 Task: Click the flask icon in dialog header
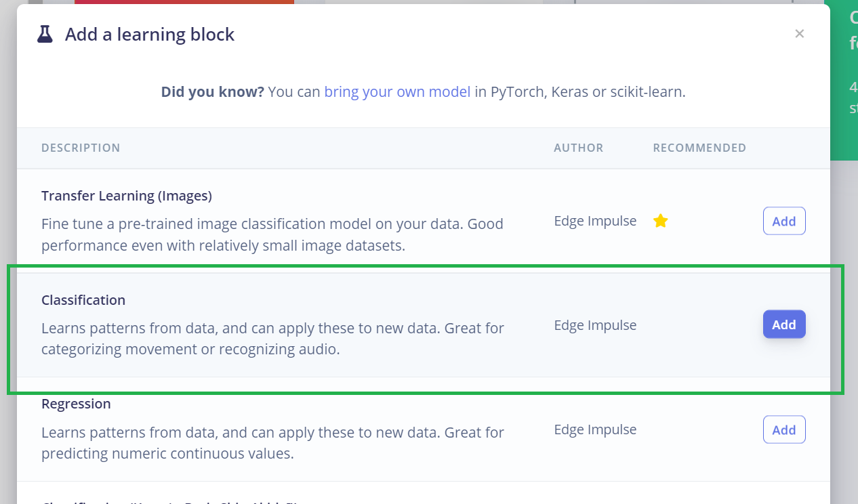point(45,35)
